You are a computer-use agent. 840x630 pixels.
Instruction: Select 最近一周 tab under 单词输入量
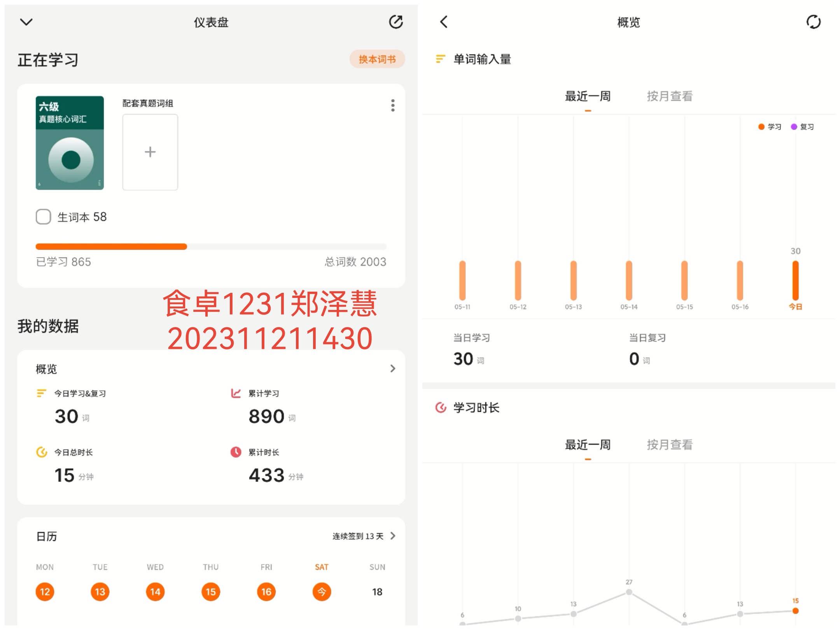tap(588, 96)
